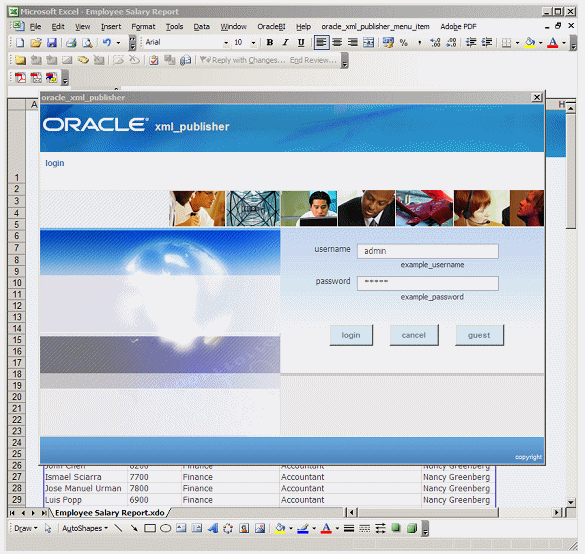
Task: Click Fill Color bucket in formatting toolbar
Action: 529,43
